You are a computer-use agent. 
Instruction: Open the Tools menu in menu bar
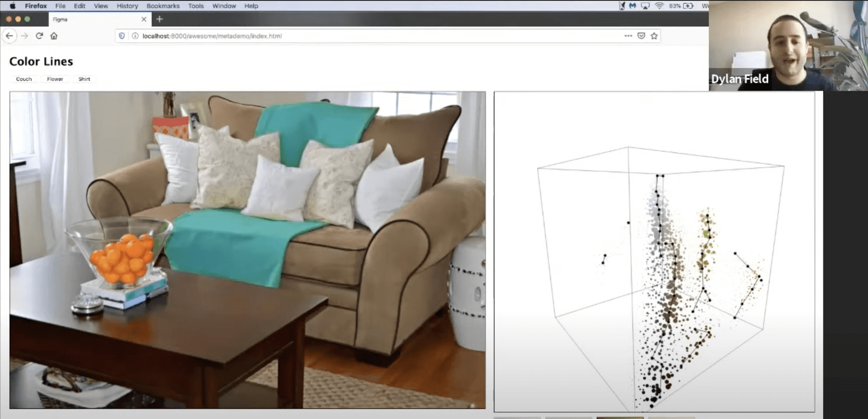point(196,6)
